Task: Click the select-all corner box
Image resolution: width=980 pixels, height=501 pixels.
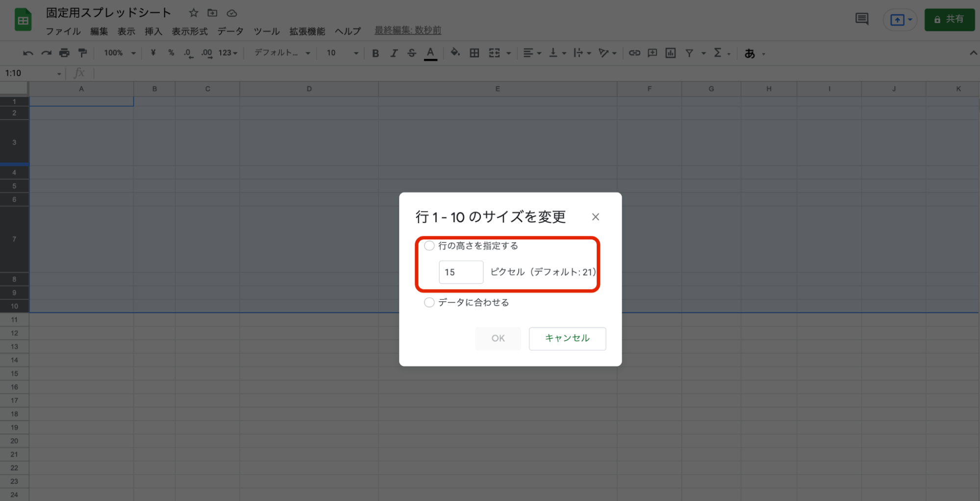Action: pos(14,89)
